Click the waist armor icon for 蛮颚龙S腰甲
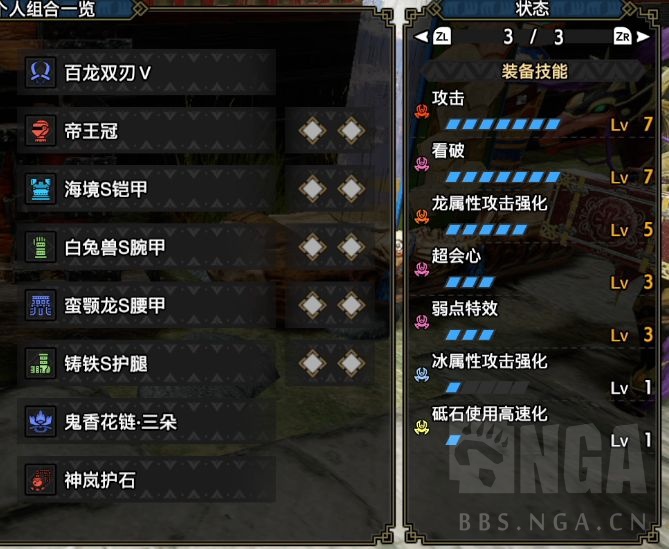 (x=41, y=305)
